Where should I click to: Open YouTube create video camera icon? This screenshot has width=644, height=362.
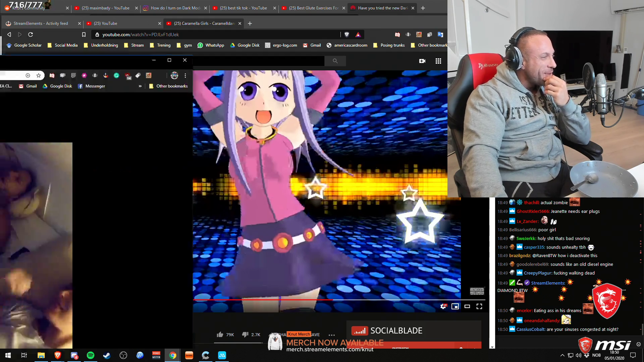pos(422,61)
